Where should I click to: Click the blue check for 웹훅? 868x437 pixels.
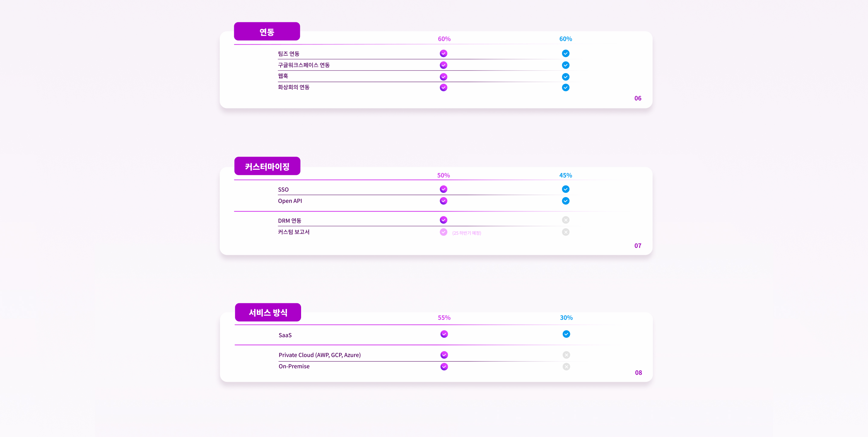pos(565,77)
